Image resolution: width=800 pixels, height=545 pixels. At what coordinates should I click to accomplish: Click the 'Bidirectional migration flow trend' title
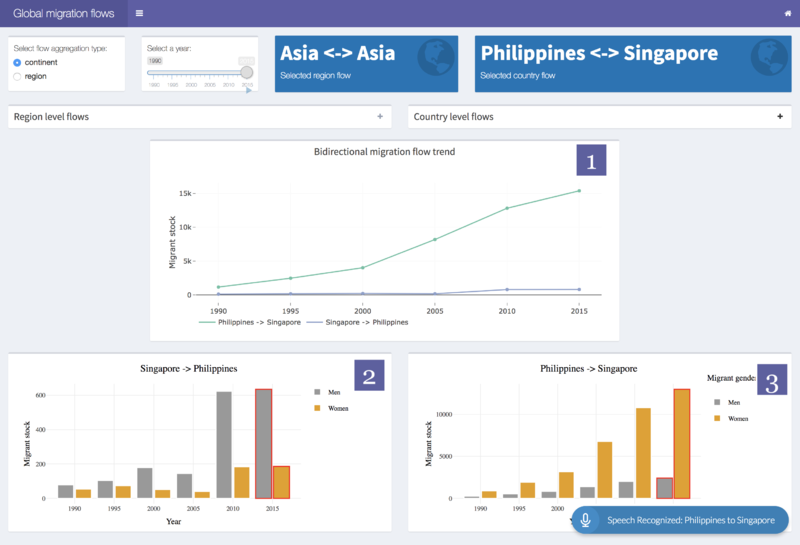384,152
